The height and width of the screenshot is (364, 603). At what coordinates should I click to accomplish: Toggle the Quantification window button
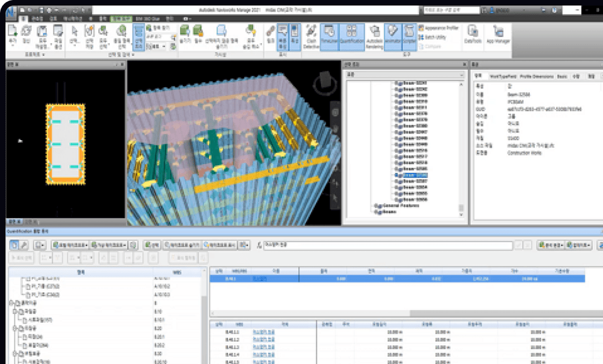point(352,37)
